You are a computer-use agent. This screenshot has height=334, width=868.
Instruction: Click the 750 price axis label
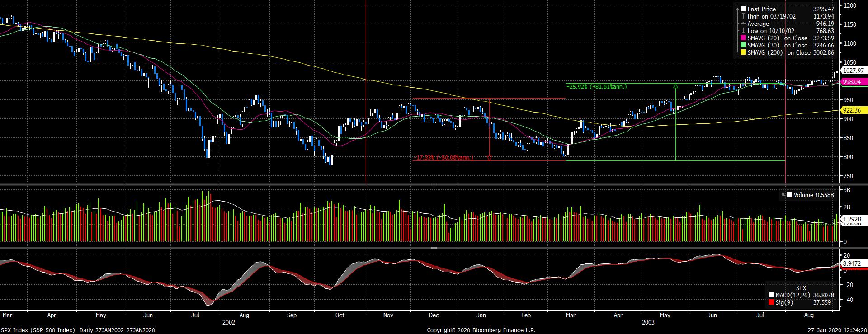[849, 176]
